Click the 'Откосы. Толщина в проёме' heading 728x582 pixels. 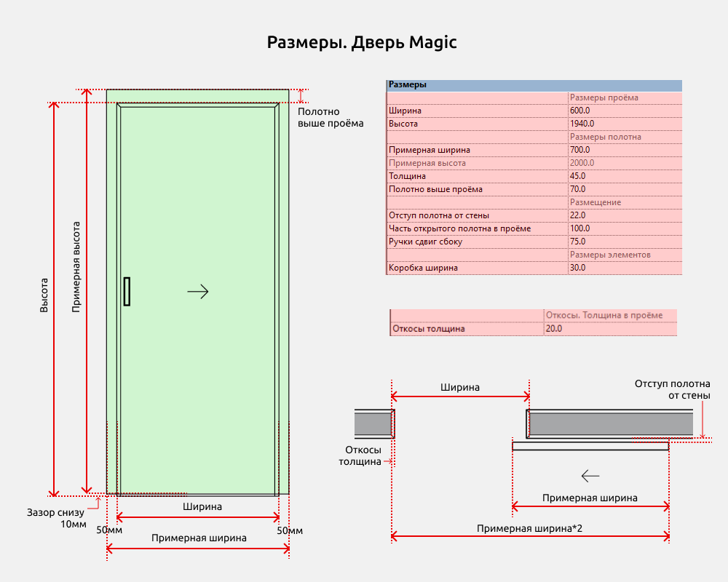click(x=604, y=315)
